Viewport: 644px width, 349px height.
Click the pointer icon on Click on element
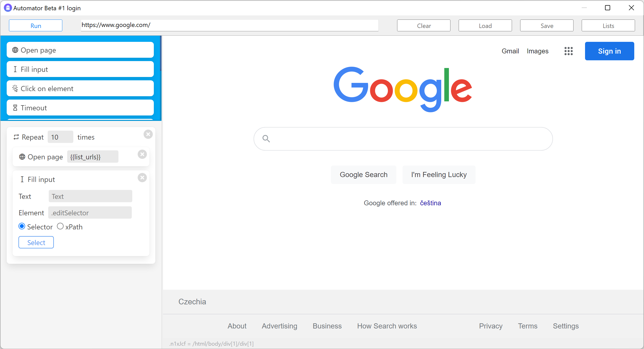coord(15,89)
